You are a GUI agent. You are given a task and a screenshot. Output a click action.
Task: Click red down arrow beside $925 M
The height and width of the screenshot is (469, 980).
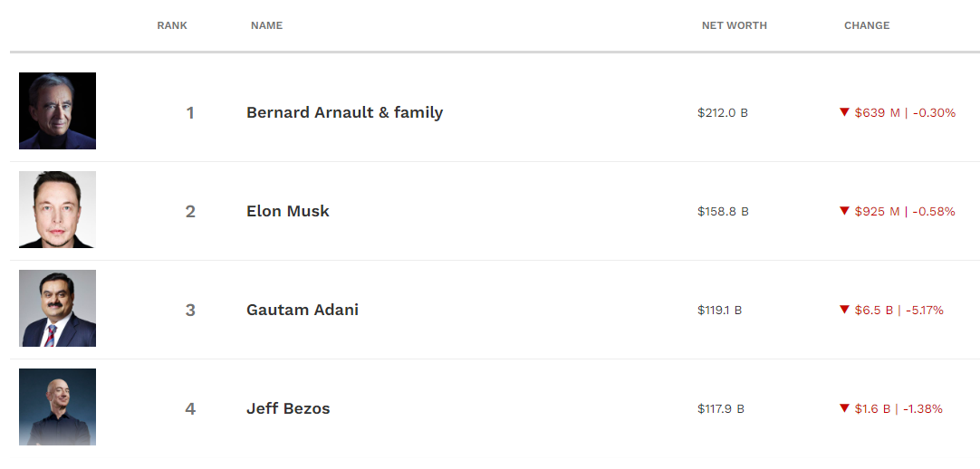click(844, 211)
